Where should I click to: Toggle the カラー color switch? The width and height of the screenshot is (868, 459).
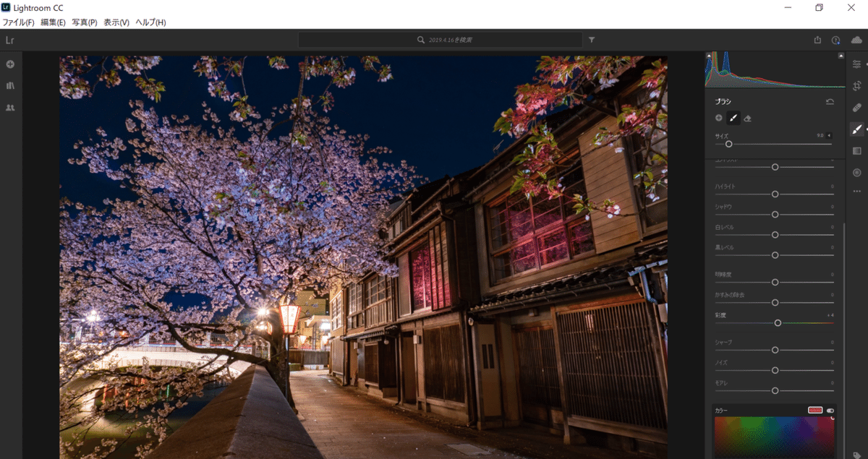(x=830, y=411)
